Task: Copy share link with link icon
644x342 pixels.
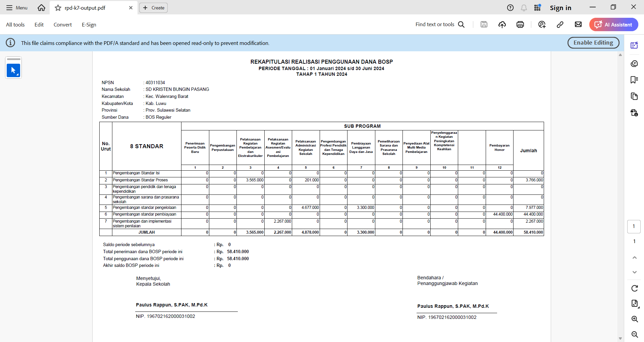Action: click(560, 24)
